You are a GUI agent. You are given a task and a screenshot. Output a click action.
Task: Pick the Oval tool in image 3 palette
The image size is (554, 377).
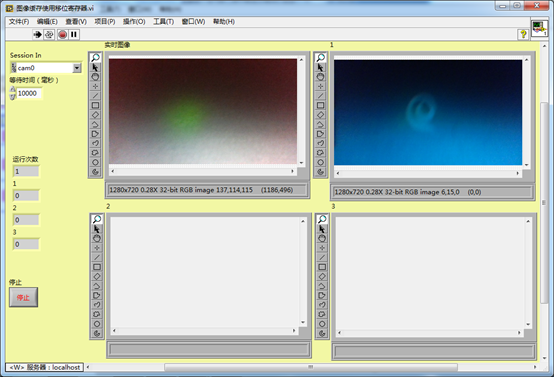(x=322, y=324)
